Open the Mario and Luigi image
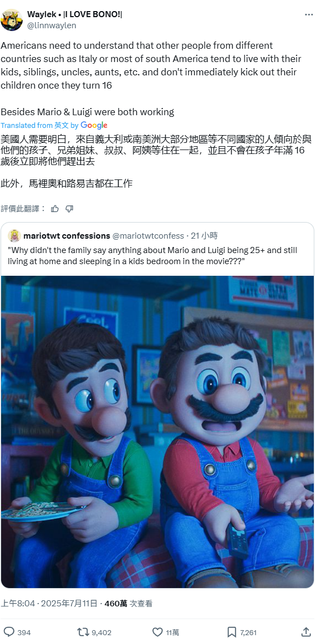Image resolution: width=316 pixels, height=644 pixels. 157,432
